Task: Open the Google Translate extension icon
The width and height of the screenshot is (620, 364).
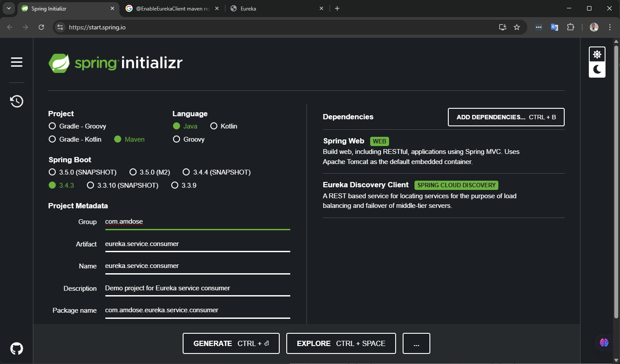Action: (555, 27)
